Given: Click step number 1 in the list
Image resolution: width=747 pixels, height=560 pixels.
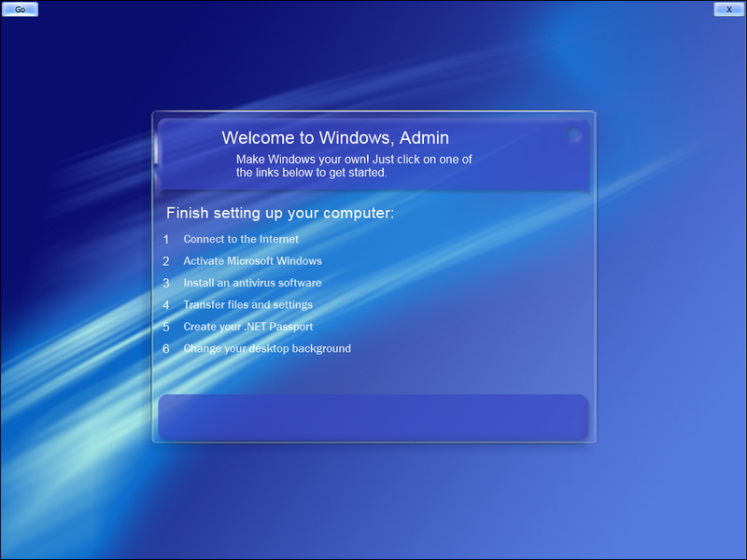Looking at the screenshot, I should click(166, 240).
